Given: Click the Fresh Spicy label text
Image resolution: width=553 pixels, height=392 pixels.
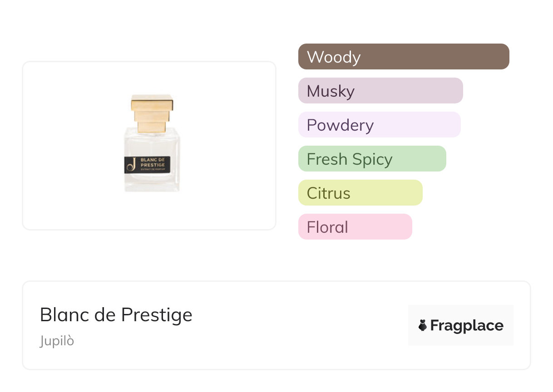Looking at the screenshot, I should pos(350,159).
